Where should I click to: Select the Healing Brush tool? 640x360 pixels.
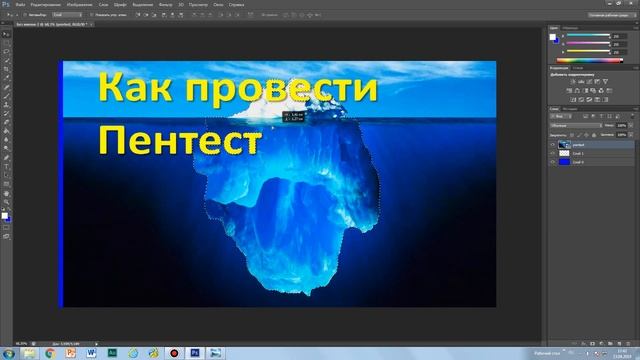coord(6,87)
